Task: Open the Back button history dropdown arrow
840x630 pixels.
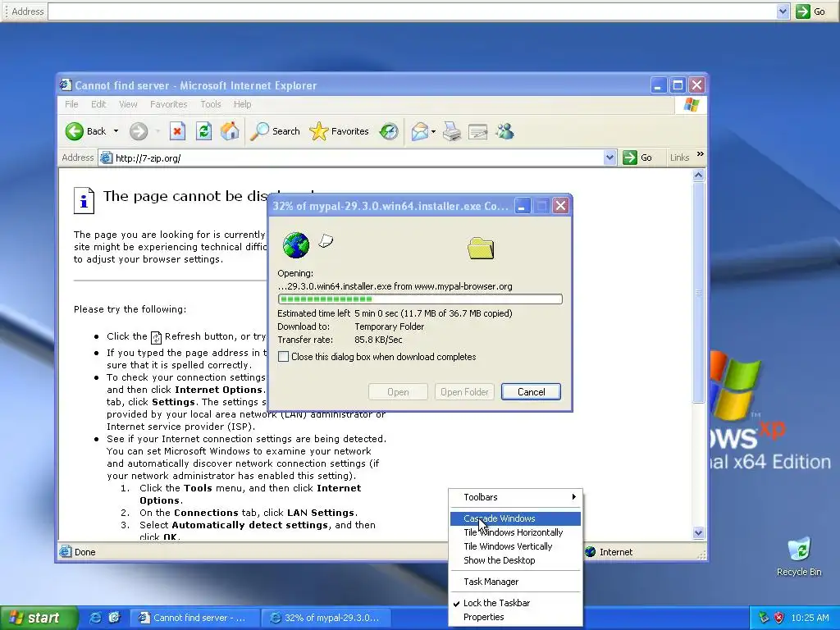Action: tap(116, 131)
